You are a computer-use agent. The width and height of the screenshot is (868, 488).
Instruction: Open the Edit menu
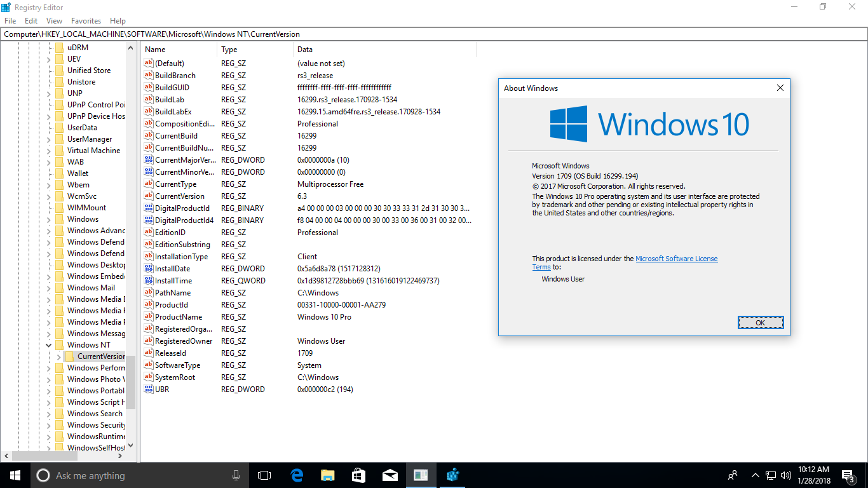31,21
